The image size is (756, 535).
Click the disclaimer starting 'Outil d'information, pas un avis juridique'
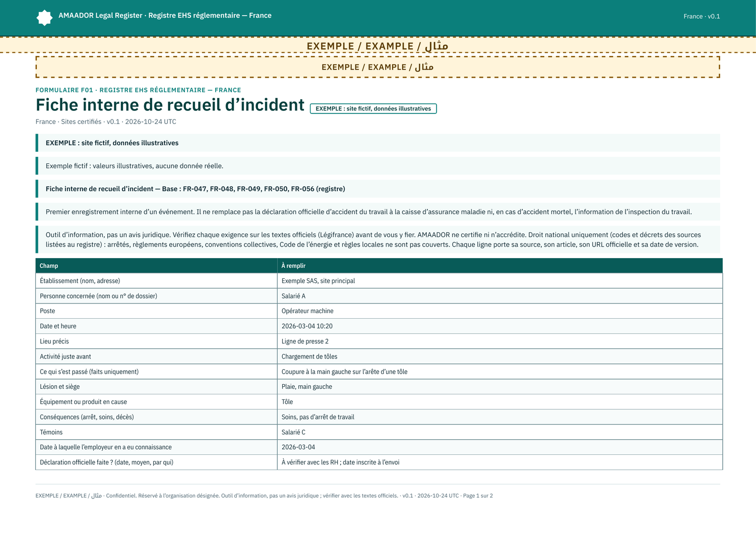(378, 240)
